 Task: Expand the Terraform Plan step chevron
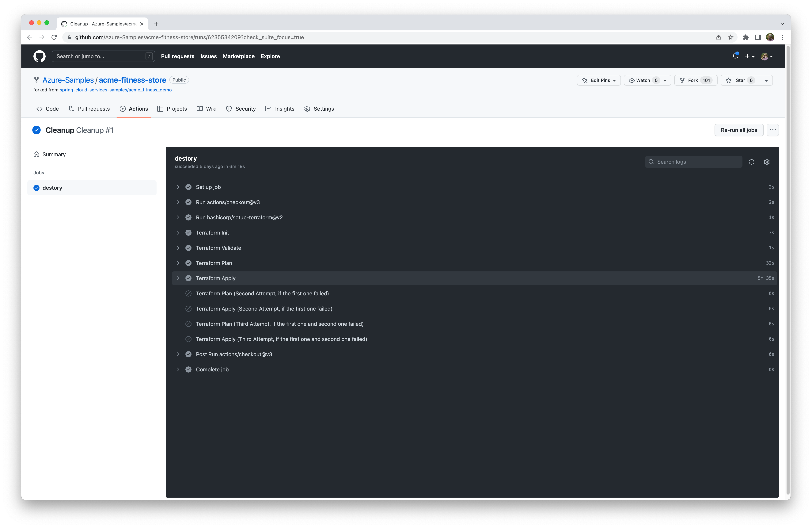pyautogui.click(x=178, y=263)
